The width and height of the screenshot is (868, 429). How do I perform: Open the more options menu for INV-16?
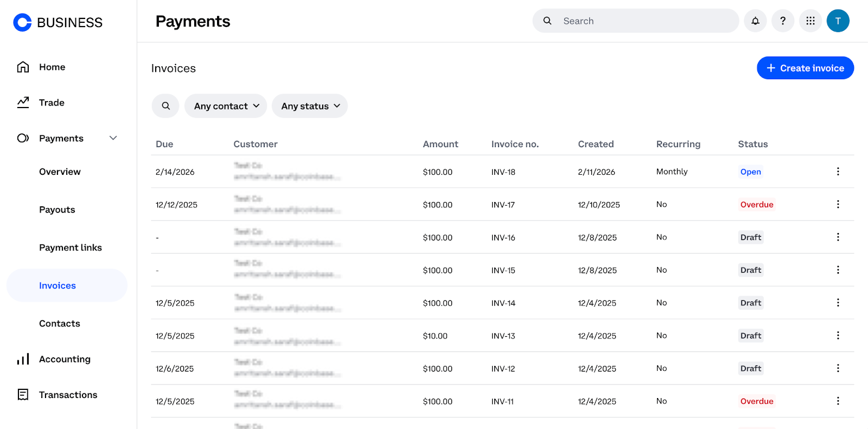[x=838, y=237]
